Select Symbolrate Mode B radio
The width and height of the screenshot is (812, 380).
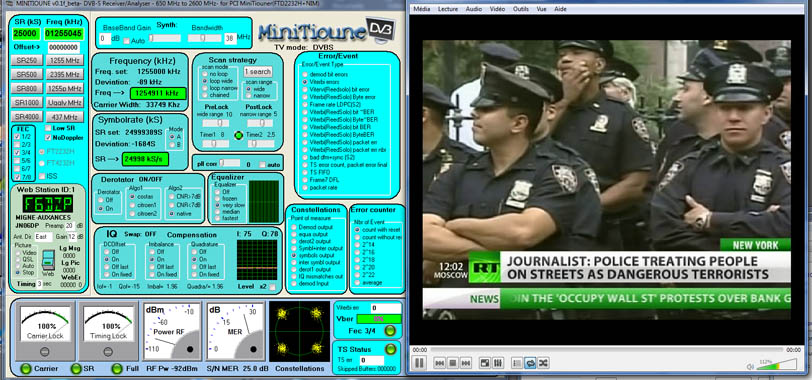[x=171, y=145]
